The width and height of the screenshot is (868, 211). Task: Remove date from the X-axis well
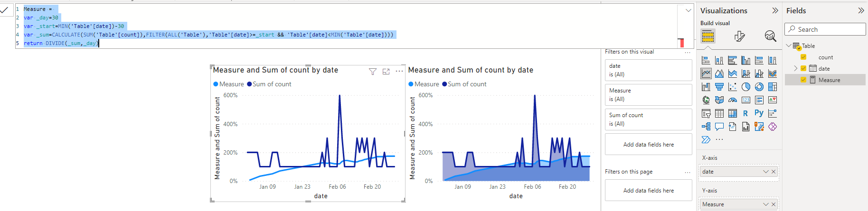coord(774,172)
